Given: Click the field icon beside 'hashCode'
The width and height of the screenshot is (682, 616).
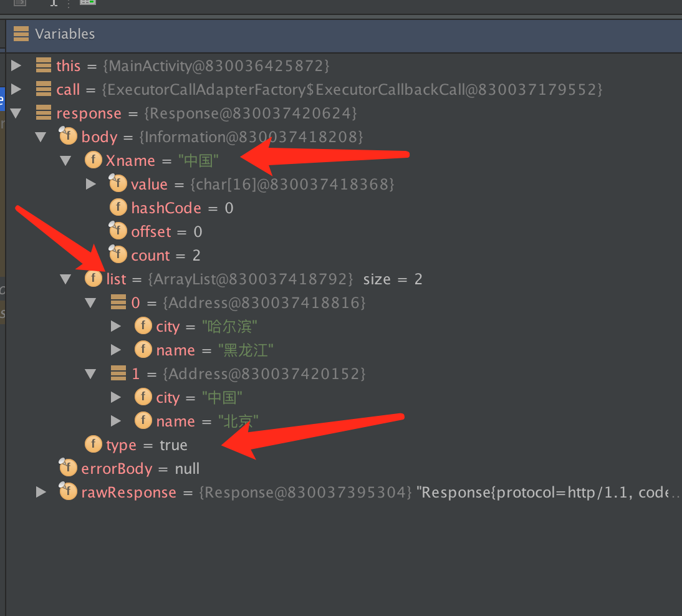Looking at the screenshot, I should (118, 207).
